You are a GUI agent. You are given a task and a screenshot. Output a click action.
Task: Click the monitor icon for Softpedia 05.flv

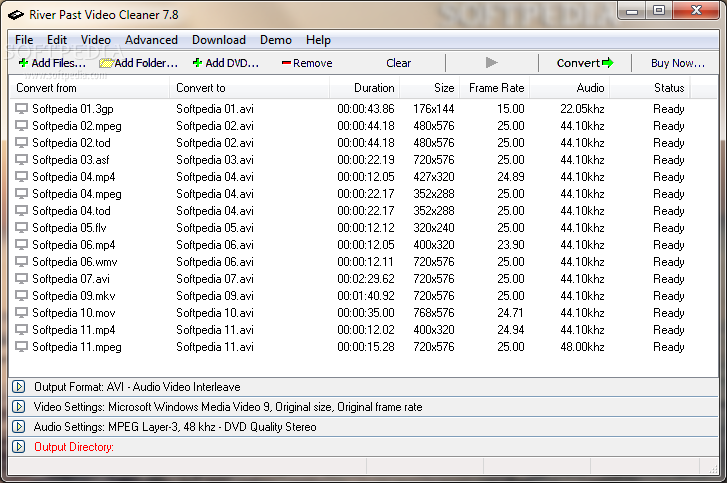pyautogui.click(x=21, y=228)
